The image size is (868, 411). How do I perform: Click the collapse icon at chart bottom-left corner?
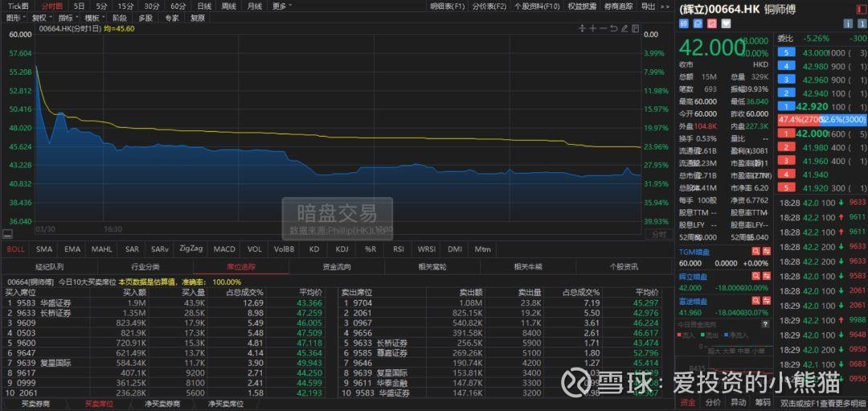point(6,234)
